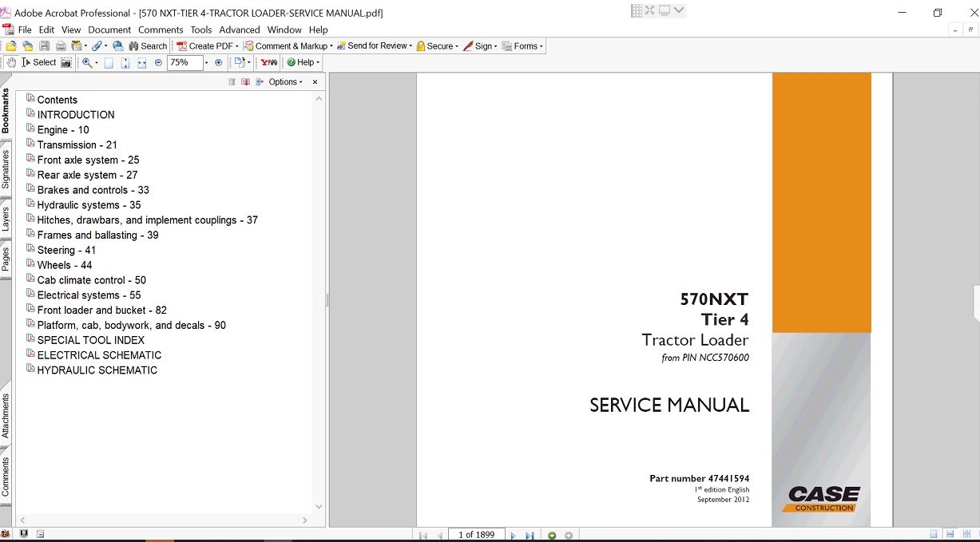
Task: Select the Hand tool
Action: pyautogui.click(x=11, y=62)
